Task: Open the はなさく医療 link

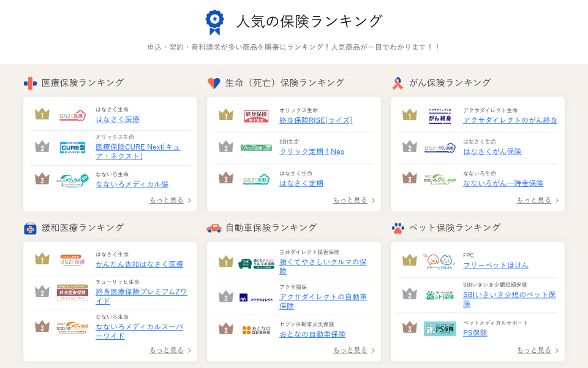Action: [118, 120]
